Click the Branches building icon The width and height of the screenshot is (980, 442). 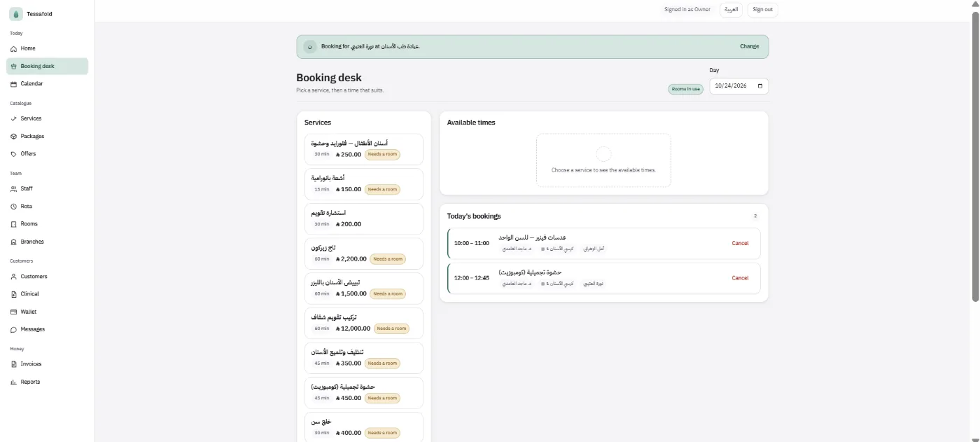[x=14, y=242]
